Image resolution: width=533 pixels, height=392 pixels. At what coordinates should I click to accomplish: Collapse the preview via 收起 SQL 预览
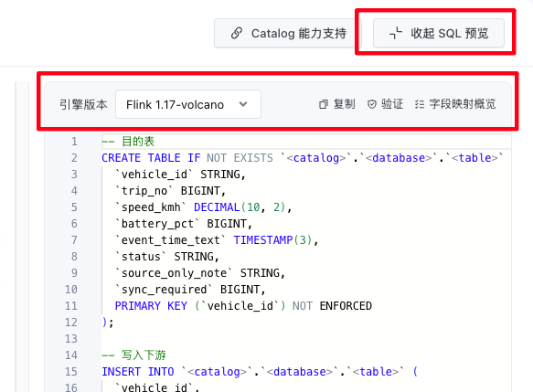439,33
